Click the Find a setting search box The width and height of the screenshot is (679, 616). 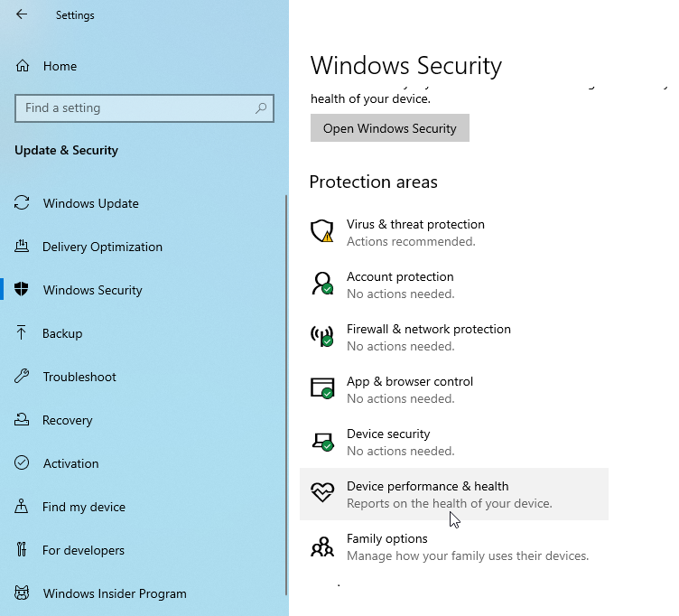pyautogui.click(x=144, y=107)
